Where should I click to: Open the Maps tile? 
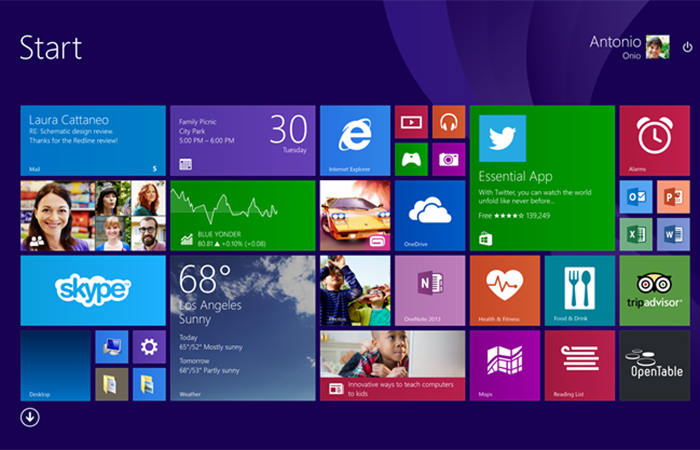pyautogui.click(x=505, y=366)
